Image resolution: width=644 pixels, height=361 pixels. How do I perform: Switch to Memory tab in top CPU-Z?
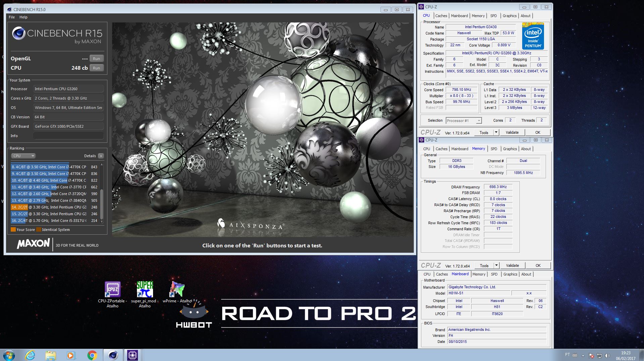point(478,16)
